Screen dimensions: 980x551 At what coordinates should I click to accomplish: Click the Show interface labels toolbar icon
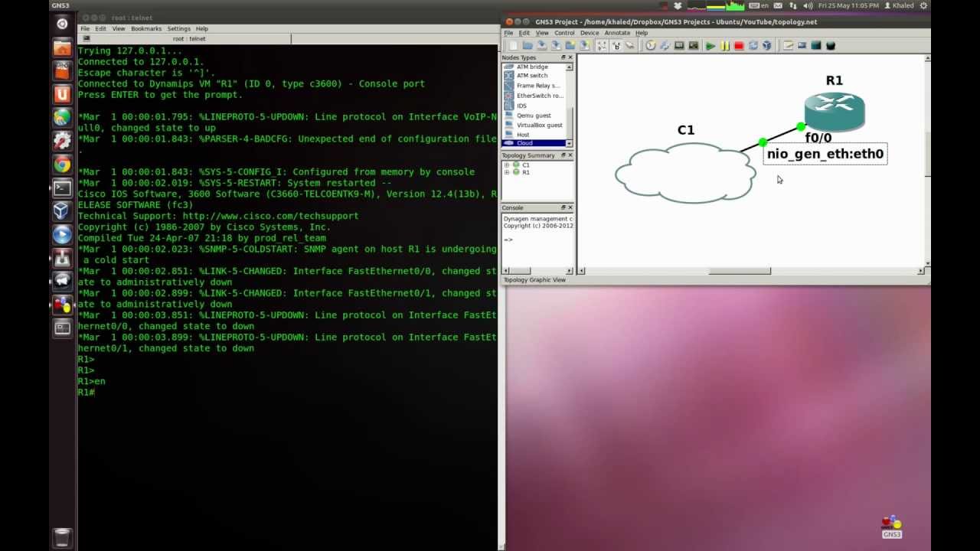[x=602, y=46]
